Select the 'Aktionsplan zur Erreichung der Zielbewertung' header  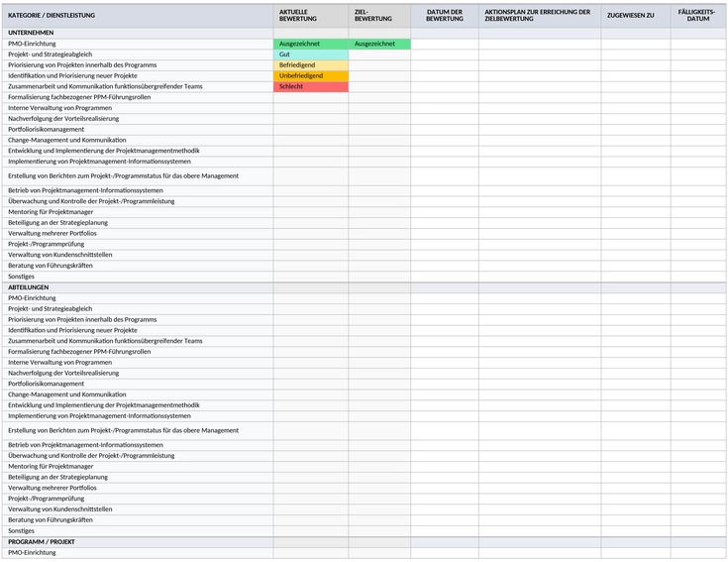(x=538, y=15)
